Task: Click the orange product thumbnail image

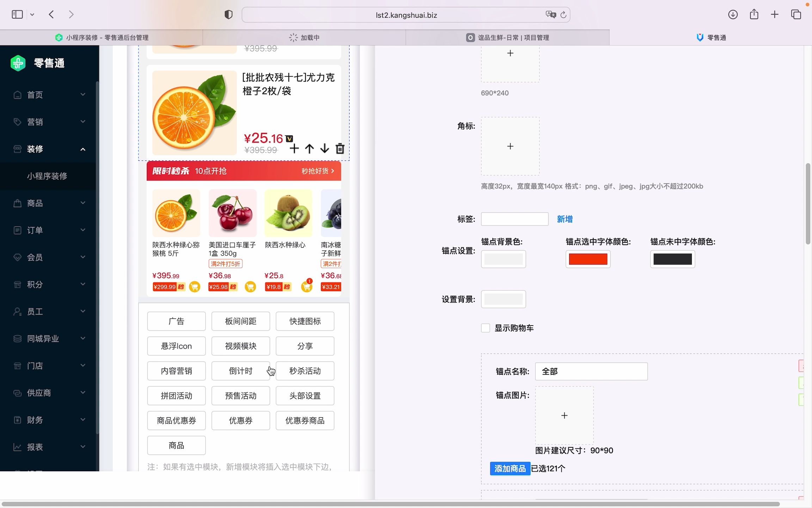Action: click(195, 113)
